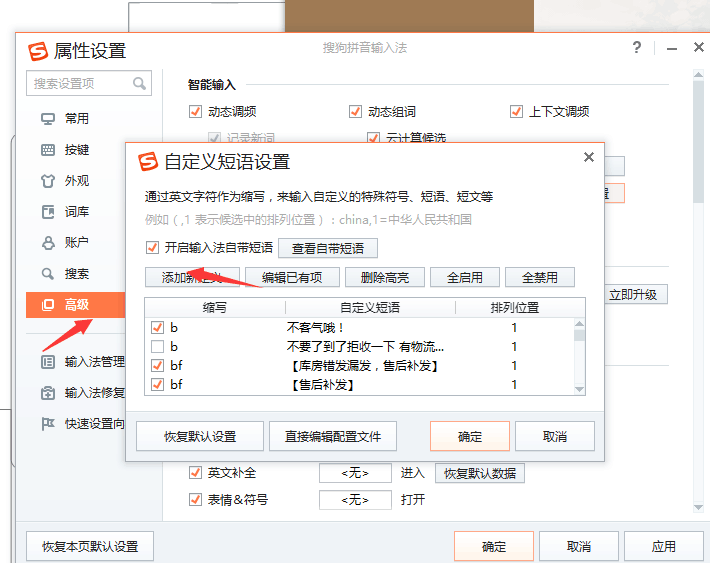Image resolution: width=710 pixels, height=563 pixels.
Task: Click the 直接编辑配置文件 button
Action: [333, 436]
